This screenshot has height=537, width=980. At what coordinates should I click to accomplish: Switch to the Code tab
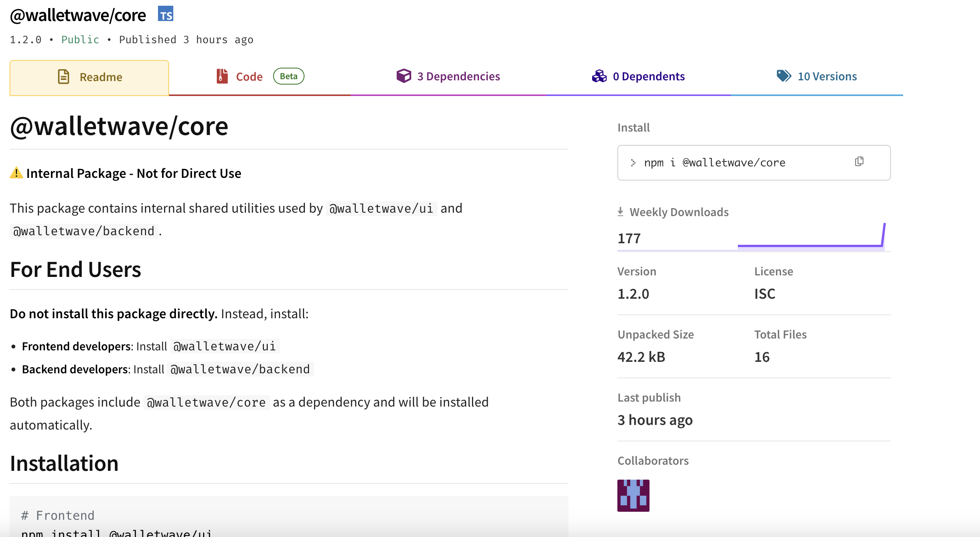click(249, 77)
